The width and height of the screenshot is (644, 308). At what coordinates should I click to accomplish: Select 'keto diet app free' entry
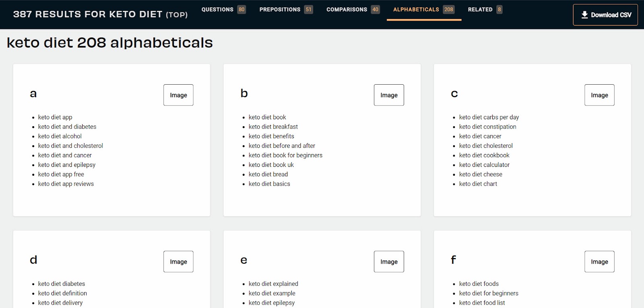coord(61,175)
